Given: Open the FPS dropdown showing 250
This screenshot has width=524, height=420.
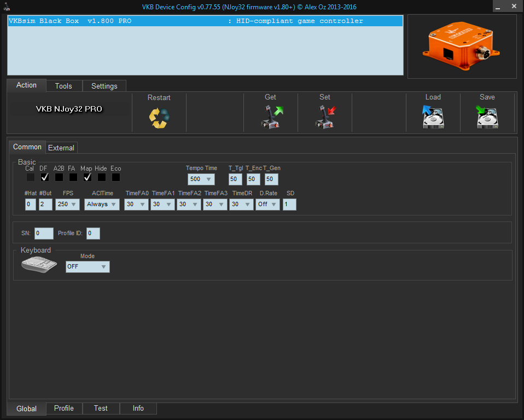Looking at the screenshot, I should pyautogui.click(x=67, y=204).
